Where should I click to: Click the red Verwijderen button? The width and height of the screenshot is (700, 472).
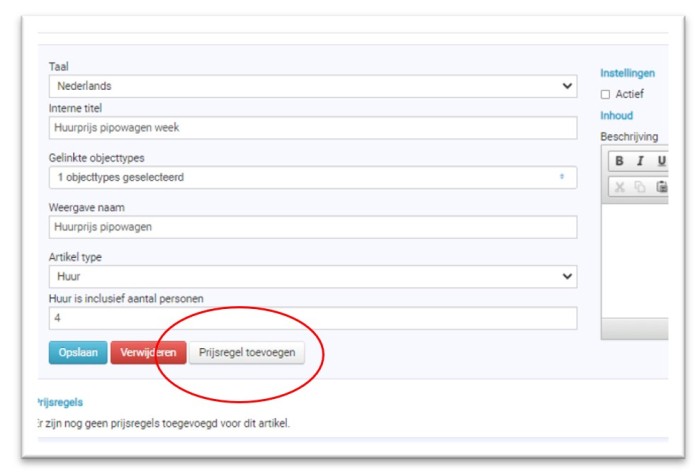pos(148,352)
